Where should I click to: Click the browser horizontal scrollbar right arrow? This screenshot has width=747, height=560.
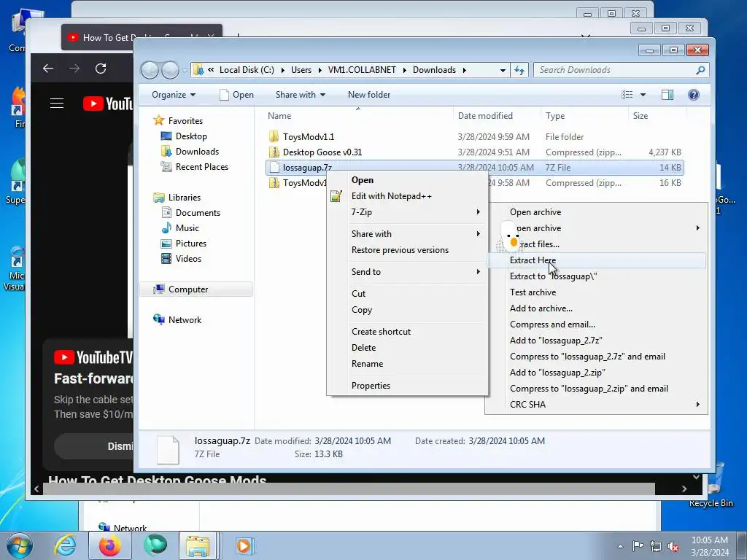pyautogui.click(x=684, y=489)
